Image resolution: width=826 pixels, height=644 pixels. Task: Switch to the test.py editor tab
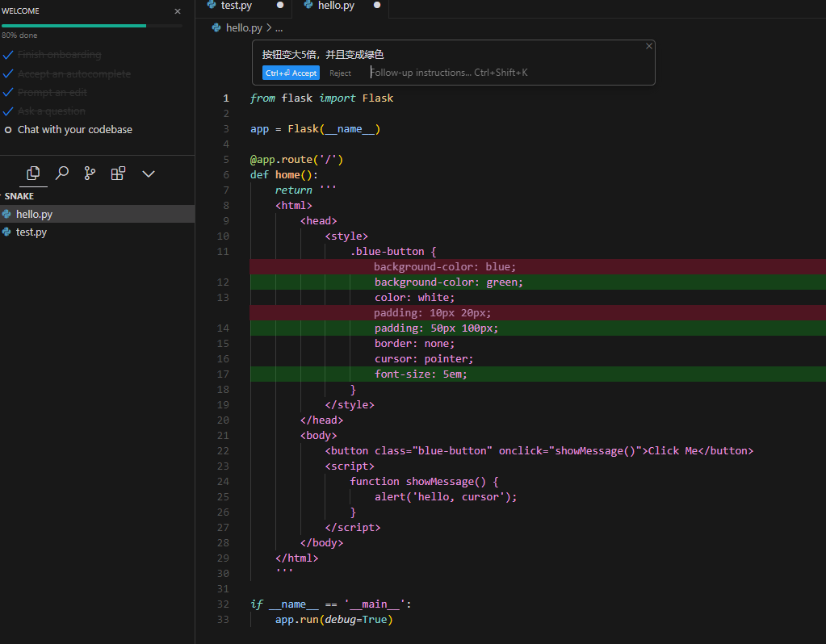236,6
